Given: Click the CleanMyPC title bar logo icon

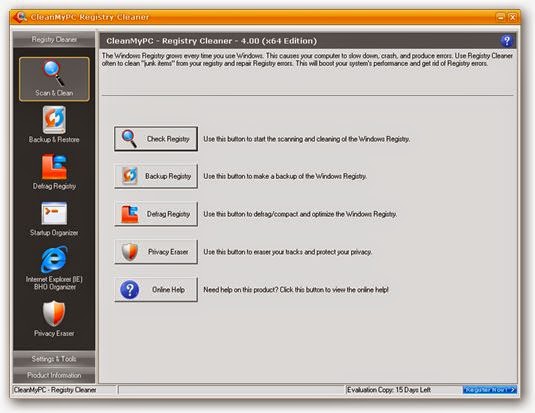Looking at the screenshot, I should (x=21, y=17).
